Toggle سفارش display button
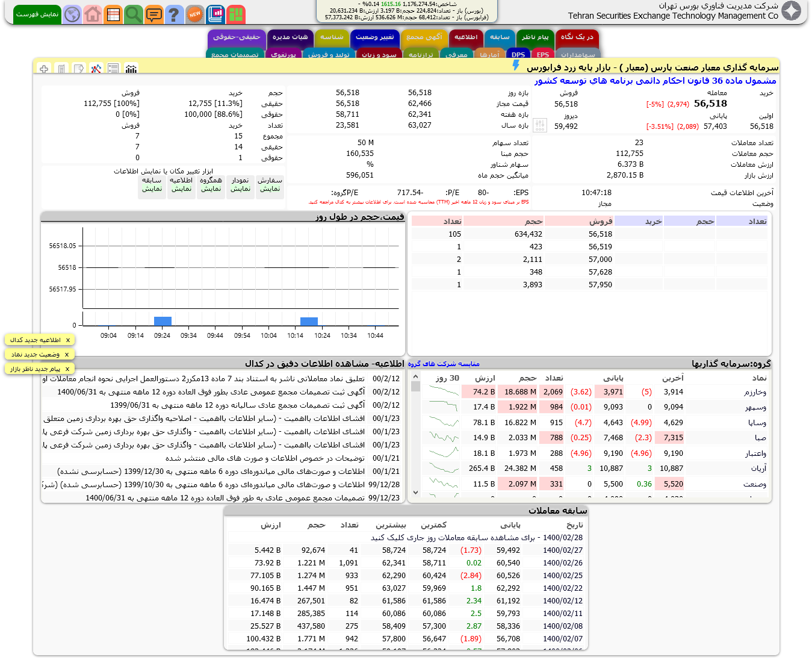Screen dimensions: 812x660 pos(270,187)
